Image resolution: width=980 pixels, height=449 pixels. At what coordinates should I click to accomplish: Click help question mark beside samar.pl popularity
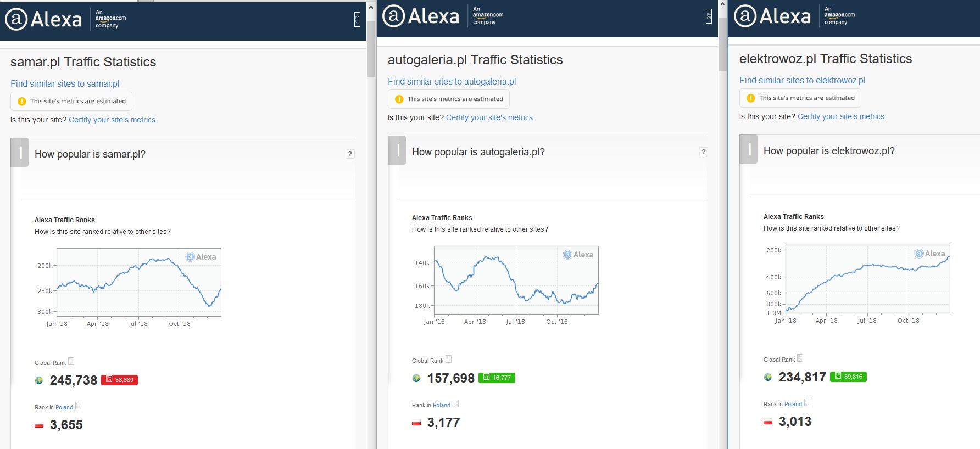pos(350,154)
